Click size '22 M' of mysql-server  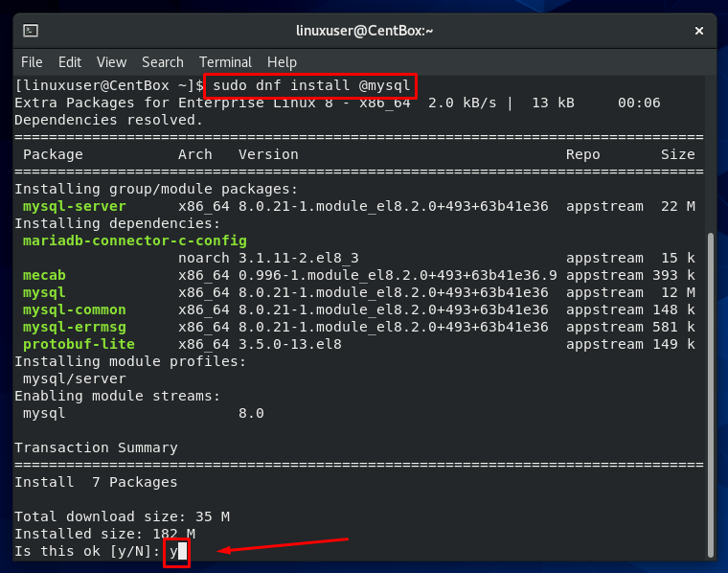click(x=678, y=206)
